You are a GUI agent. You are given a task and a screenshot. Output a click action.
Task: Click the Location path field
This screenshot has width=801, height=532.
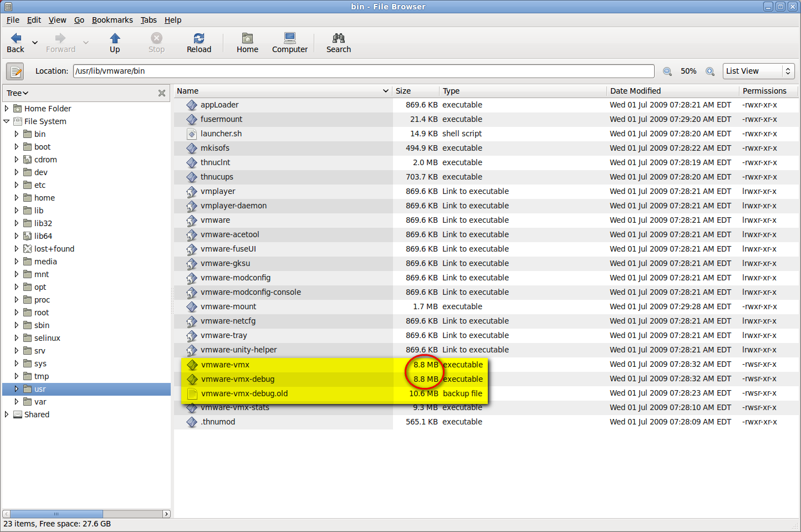(364, 71)
